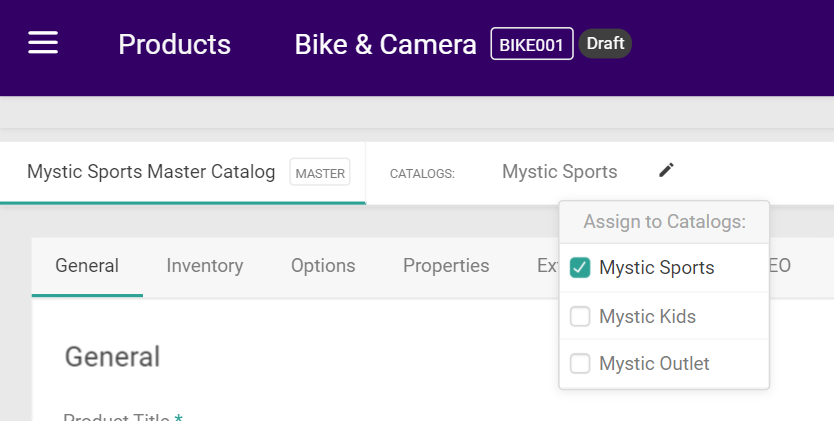Screen dimensions: 834x421
Task: Click the Assign to Catalogs: heading
Action: point(664,222)
